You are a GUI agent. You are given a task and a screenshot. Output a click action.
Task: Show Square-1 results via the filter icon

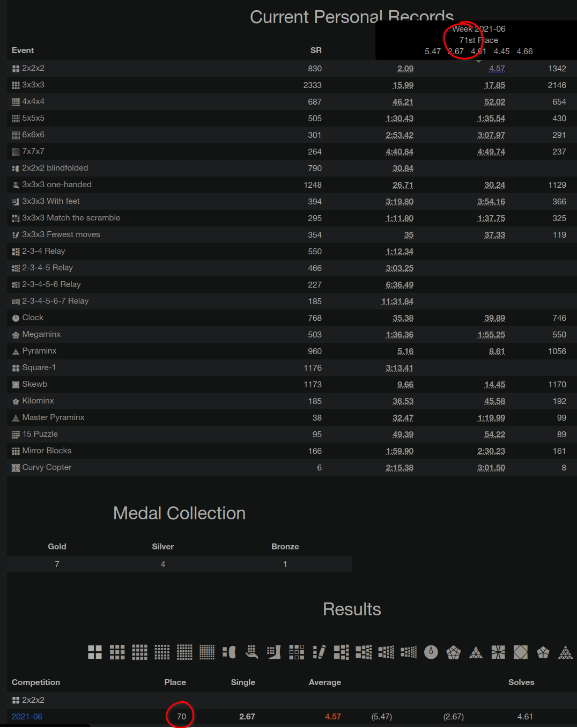[x=498, y=652]
